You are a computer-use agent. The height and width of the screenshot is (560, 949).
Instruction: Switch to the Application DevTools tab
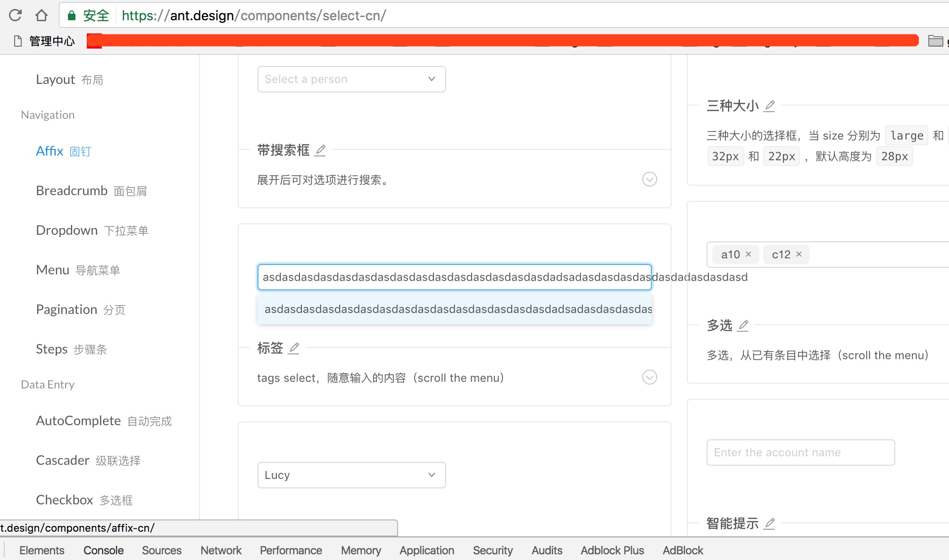(427, 550)
